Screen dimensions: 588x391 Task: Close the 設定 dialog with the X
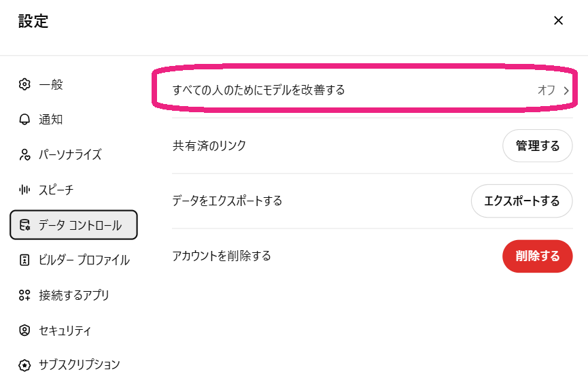click(558, 20)
